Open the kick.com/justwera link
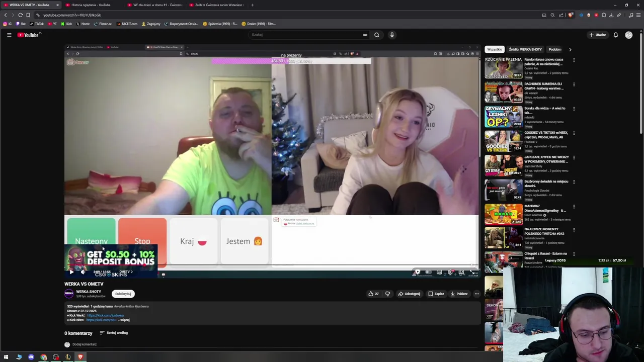The image size is (644, 362). tap(105, 315)
